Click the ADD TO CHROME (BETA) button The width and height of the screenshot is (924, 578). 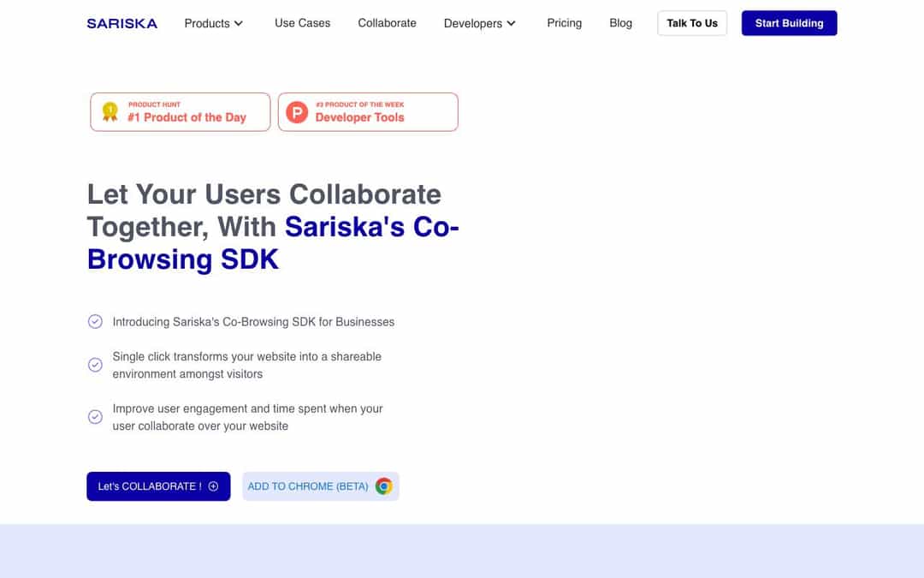pyautogui.click(x=321, y=486)
